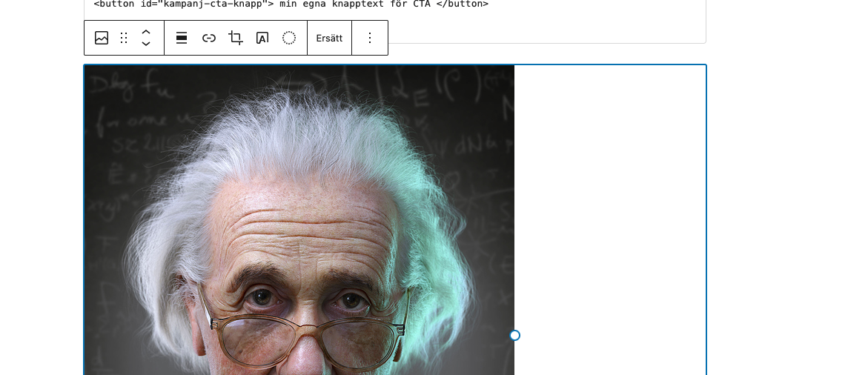Move block up with the up arrow
868x375 pixels.
(146, 32)
